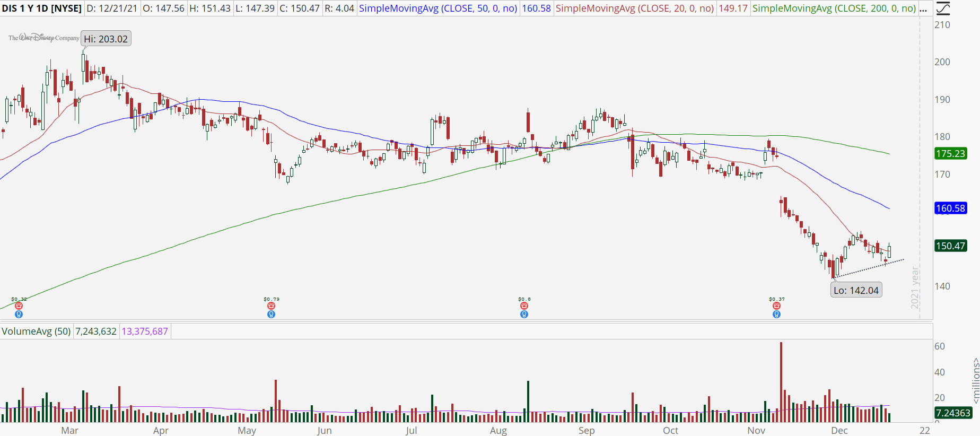Click the low value L: 147.39
The image size is (980, 436).
(256, 8)
